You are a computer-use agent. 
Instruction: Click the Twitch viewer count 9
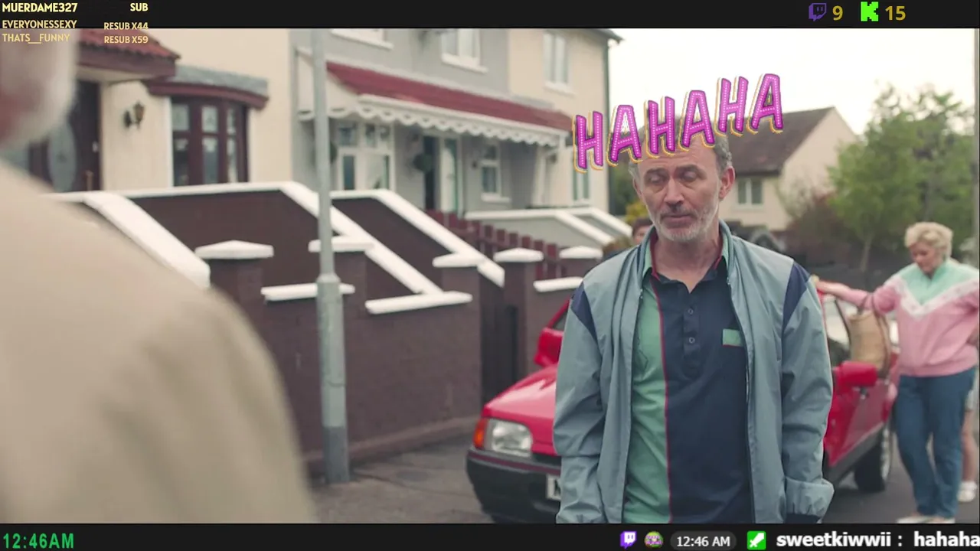838,13
